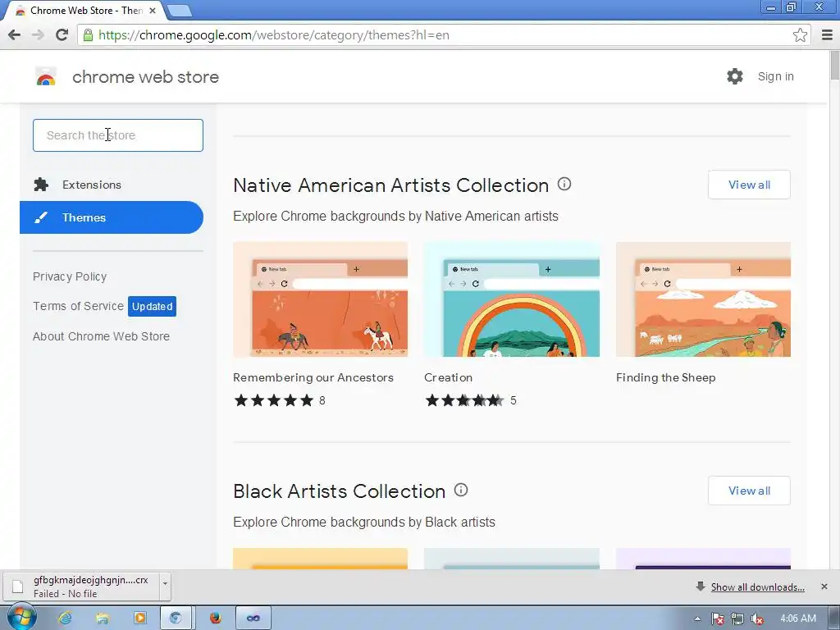
Task: Click the infinity-logo taskbar app
Action: point(253,619)
